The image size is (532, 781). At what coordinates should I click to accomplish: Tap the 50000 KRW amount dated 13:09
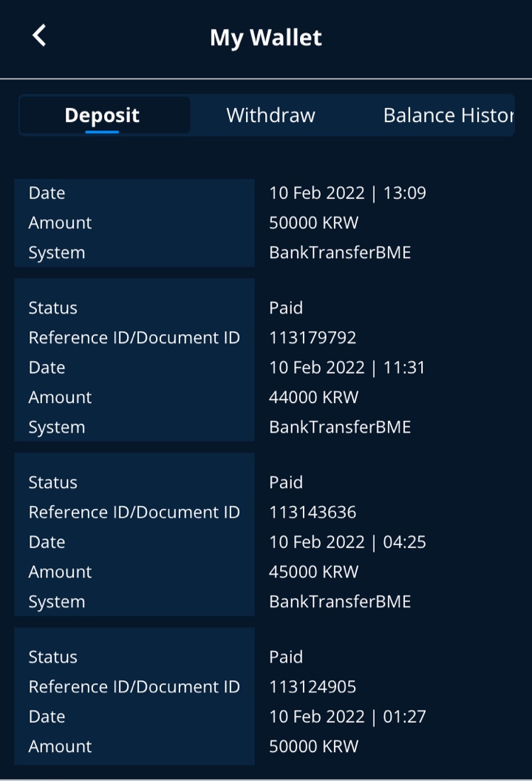coord(313,223)
